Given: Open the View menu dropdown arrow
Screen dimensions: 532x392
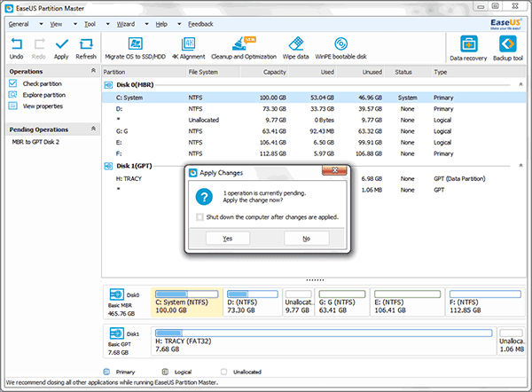Looking at the screenshot, I should [75, 24].
